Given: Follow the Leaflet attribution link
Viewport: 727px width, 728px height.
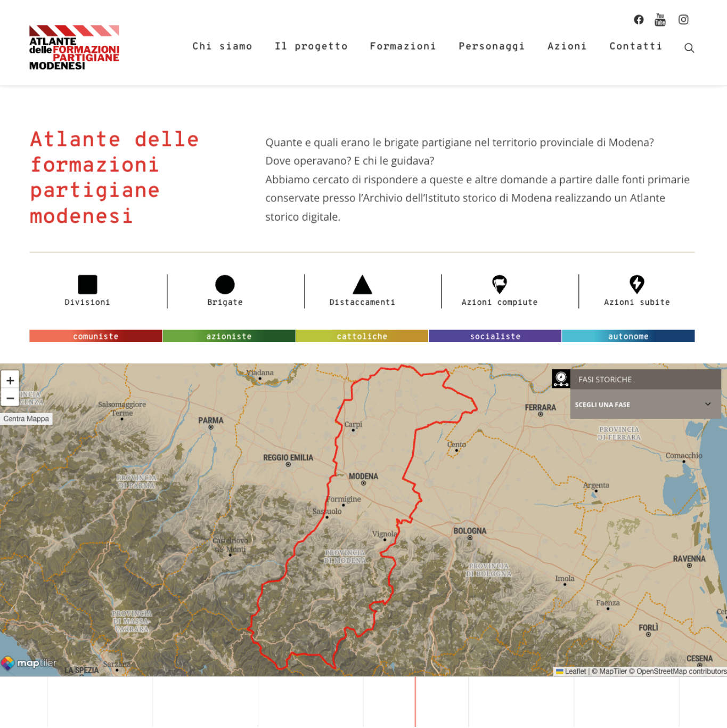Looking at the screenshot, I should pyautogui.click(x=575, y=672).
